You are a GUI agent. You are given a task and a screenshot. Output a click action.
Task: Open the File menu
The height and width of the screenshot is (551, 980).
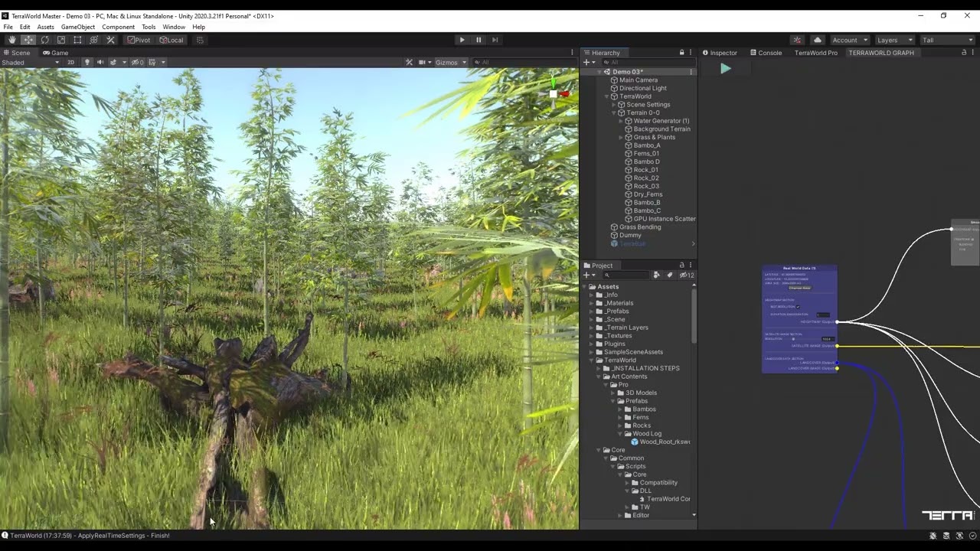(8, 27)
